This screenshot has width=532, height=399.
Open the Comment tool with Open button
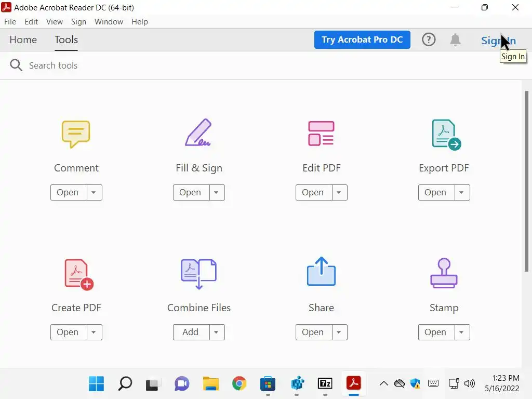(x=69, y=192)
